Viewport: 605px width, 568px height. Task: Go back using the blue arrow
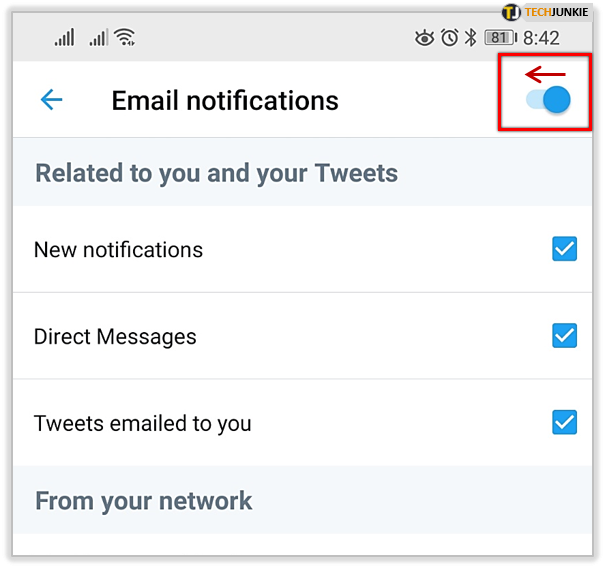point(51,100)
